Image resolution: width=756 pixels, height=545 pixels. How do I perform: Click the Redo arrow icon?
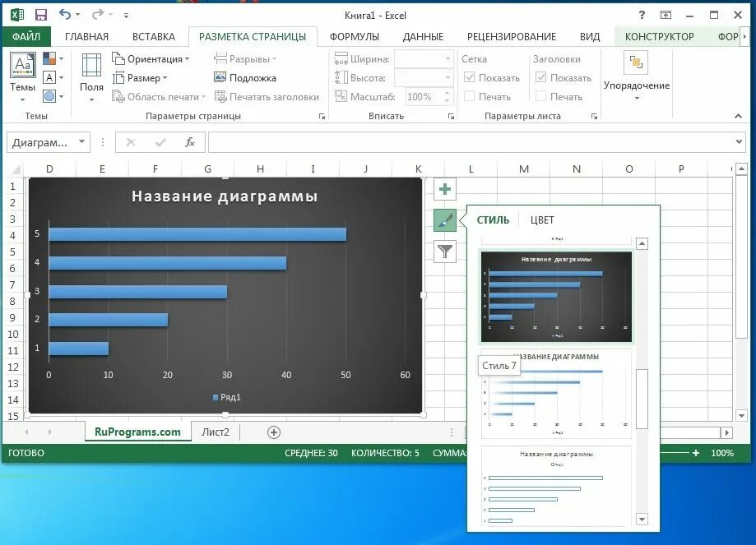coord(97,15)
